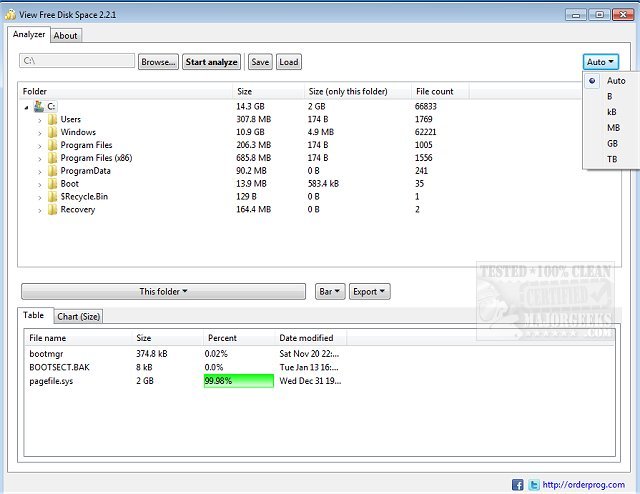Image resolution: width=640 pixels, height=494 pixels.
Task: Sort by the Date modified column header
Action: (x=311, y=338)
